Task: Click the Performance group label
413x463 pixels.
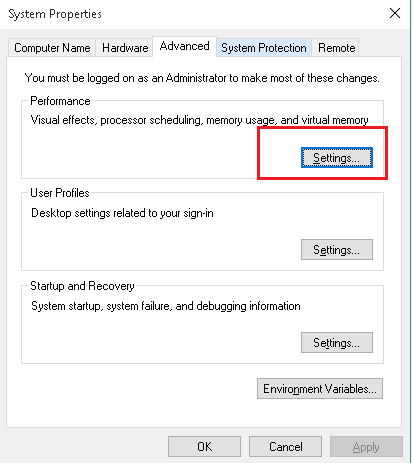Action: (60, 101)
